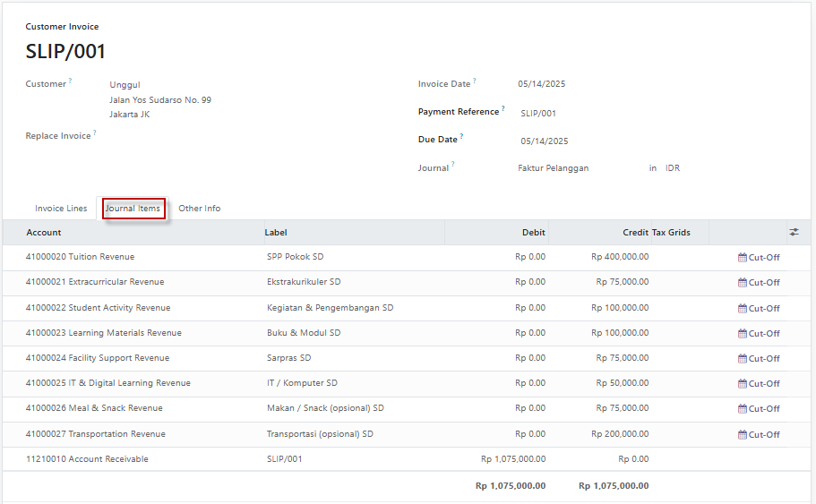Click the Due Date field value
Image resolution: width=816 pixels, height=504 pixels.
(545, 141)
